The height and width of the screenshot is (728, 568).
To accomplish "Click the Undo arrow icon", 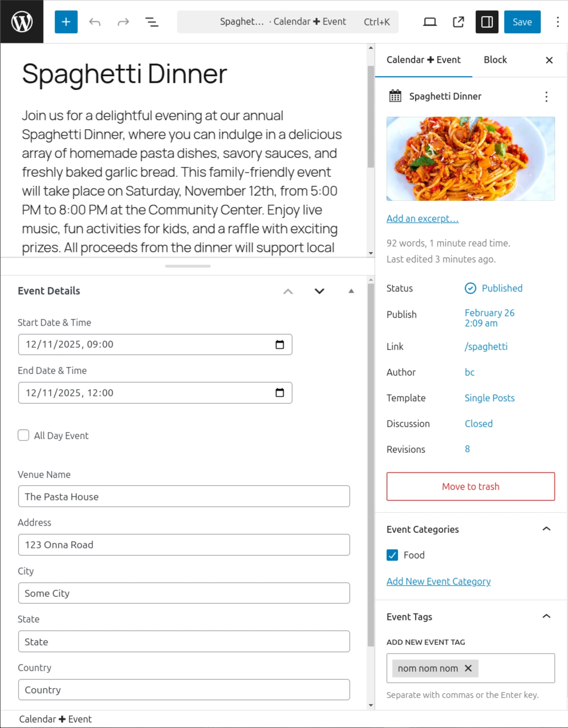I will click(x=94, y=22).
